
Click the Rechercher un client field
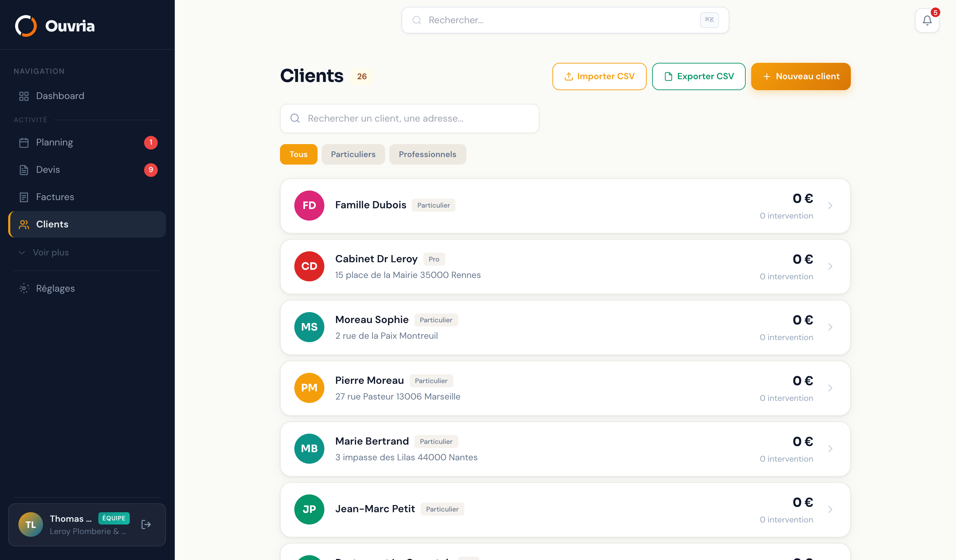(x=409, y=118)
